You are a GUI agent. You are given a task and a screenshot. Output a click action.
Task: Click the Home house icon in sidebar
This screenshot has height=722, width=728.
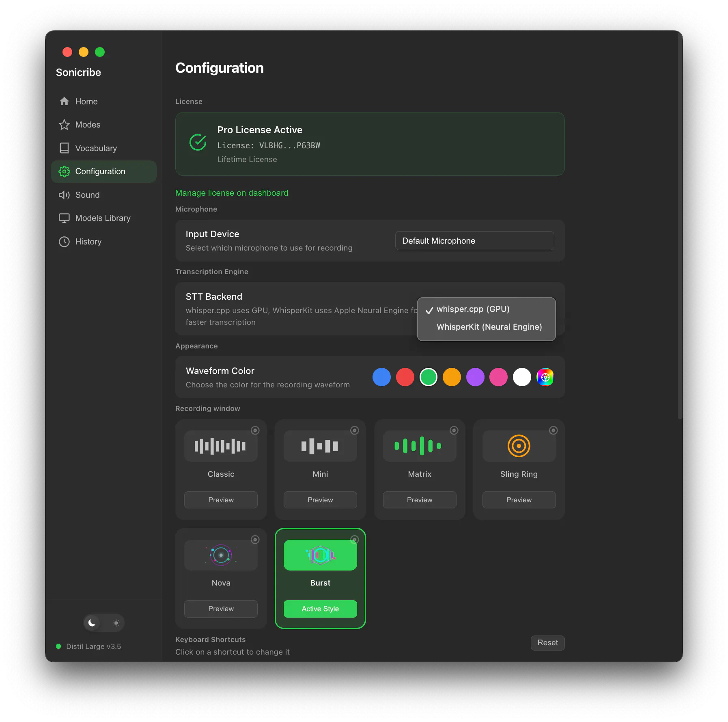(64, 102)
